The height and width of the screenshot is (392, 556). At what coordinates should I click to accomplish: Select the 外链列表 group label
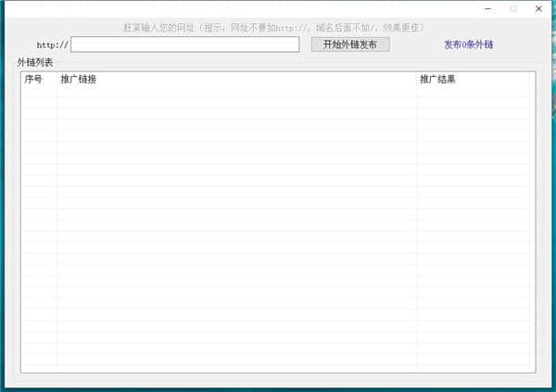pyautogui.click(x=35, y=62)
